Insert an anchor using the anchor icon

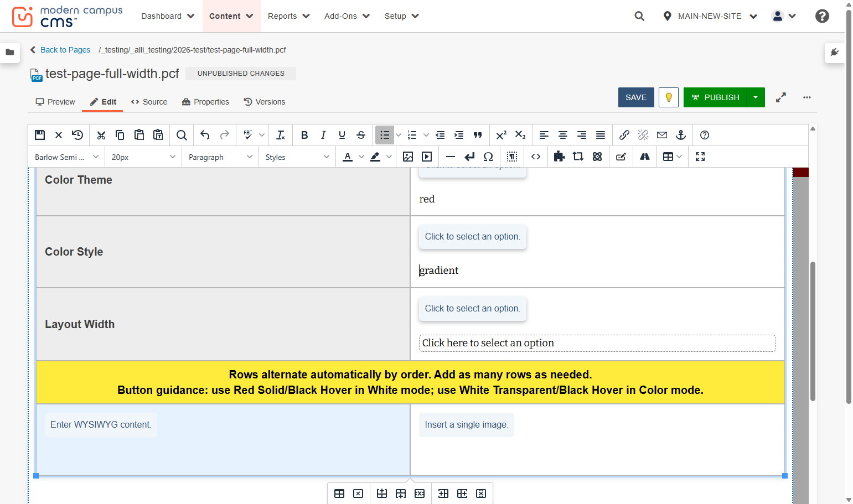(681, 135)
